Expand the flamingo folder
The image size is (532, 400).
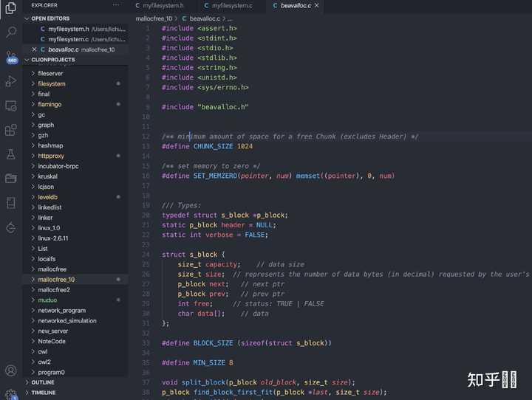point(75,104)
